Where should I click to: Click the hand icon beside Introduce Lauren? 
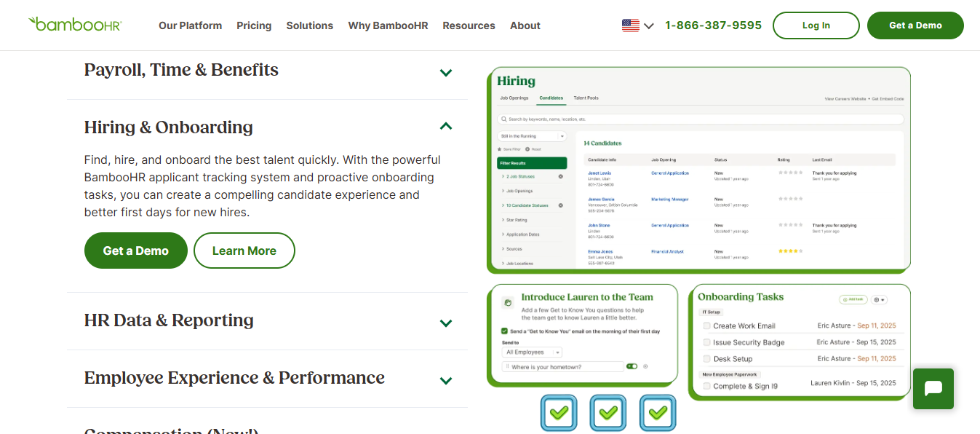click(508, 301)
